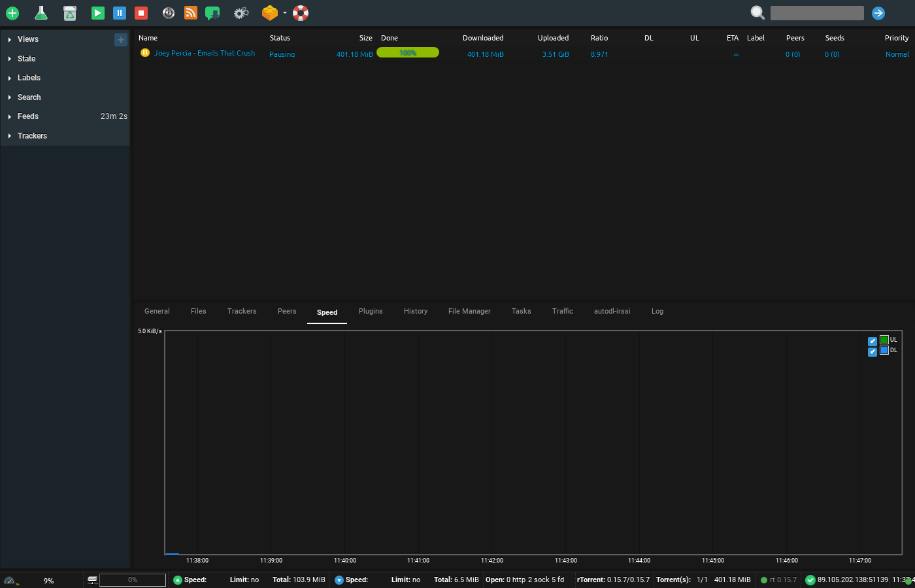Toggle the DL series checkbox on the speed graph
Image resolution: width=915 pixels, height=588 pixels.
tap(873, 351)
